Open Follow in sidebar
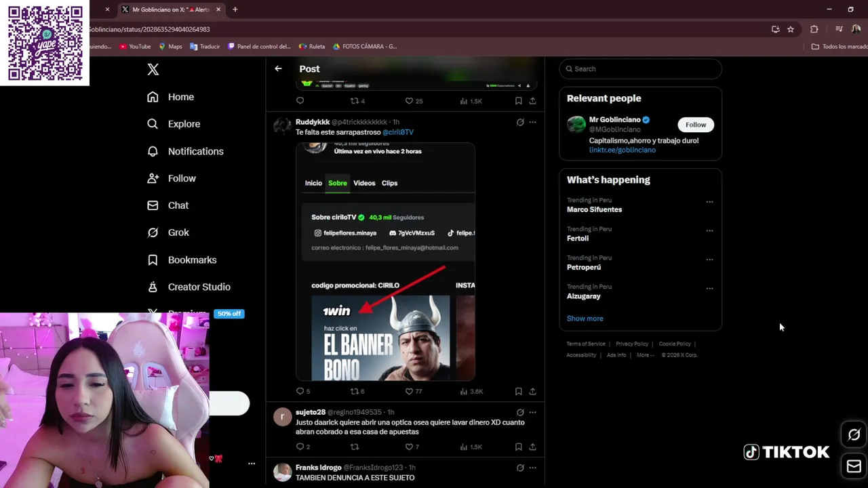Screen dimensions: 868x488 pos(172,178)
